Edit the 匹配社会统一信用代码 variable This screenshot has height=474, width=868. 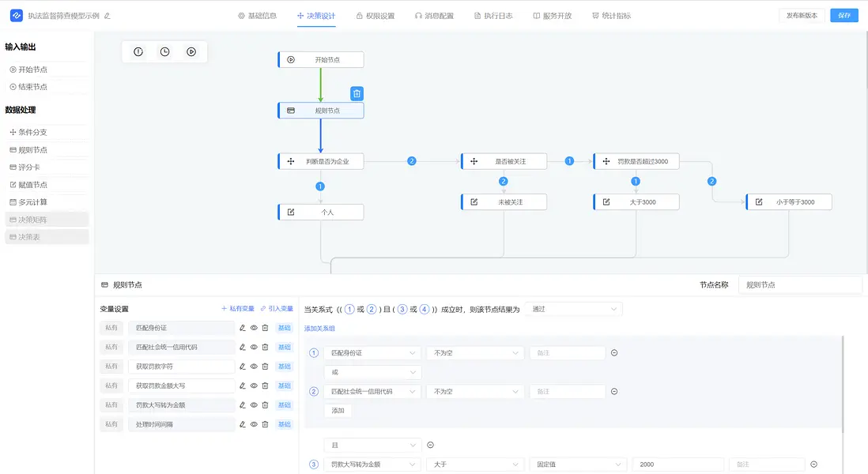point(243,348)
